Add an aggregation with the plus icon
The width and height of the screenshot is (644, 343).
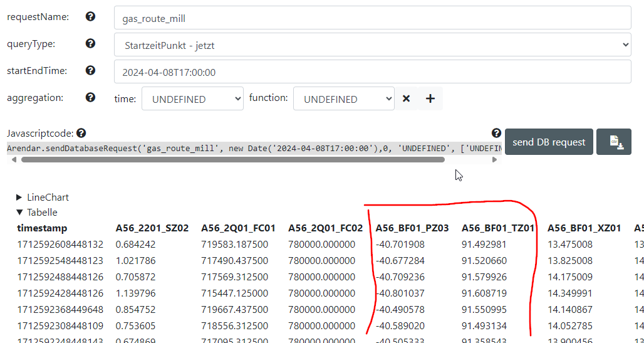pyautogui.click(x=430, y=98)
